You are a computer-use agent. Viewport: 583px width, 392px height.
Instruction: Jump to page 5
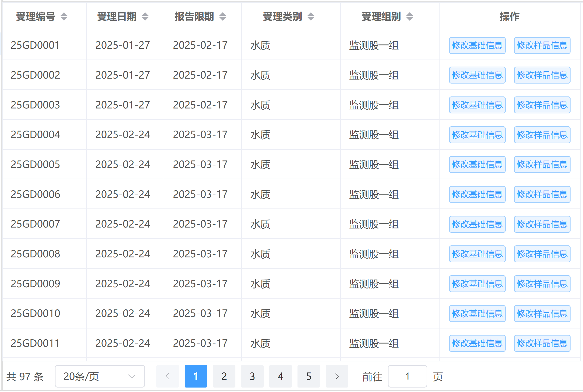[309, 376]
